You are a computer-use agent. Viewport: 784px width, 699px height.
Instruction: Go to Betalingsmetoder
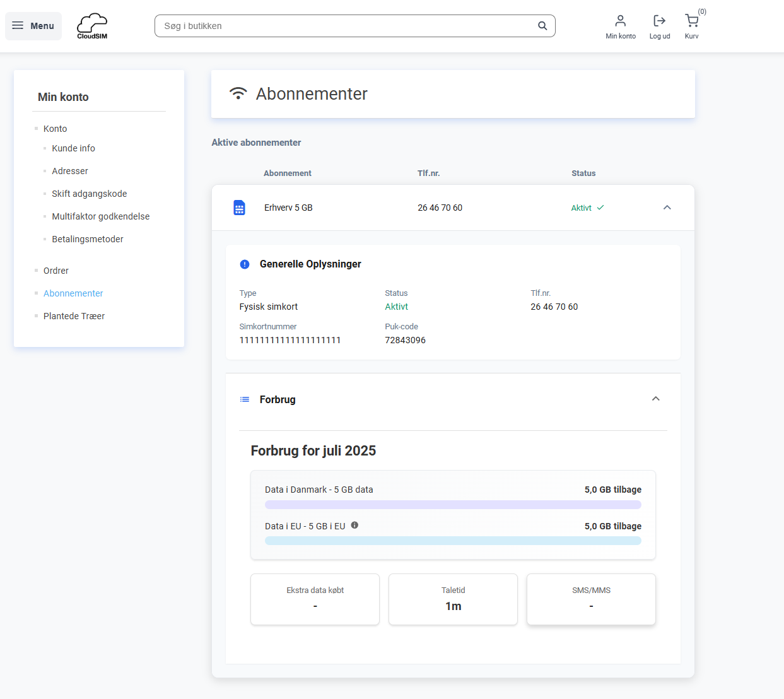(x=88, y=239)
